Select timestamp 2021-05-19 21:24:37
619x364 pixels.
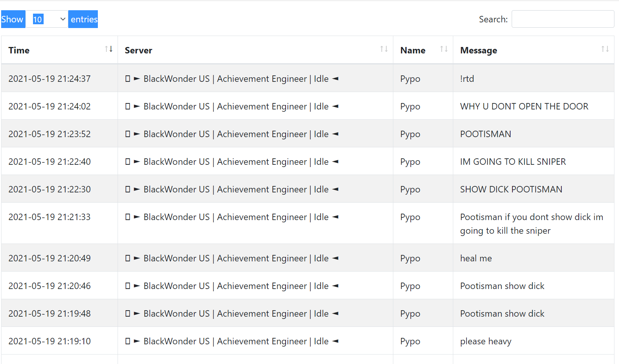(x=50, y=79)
